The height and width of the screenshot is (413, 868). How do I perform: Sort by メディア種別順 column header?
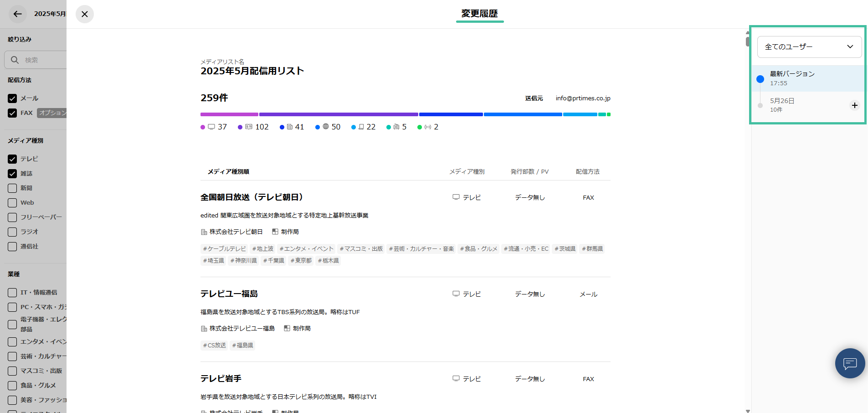point(228,172)
